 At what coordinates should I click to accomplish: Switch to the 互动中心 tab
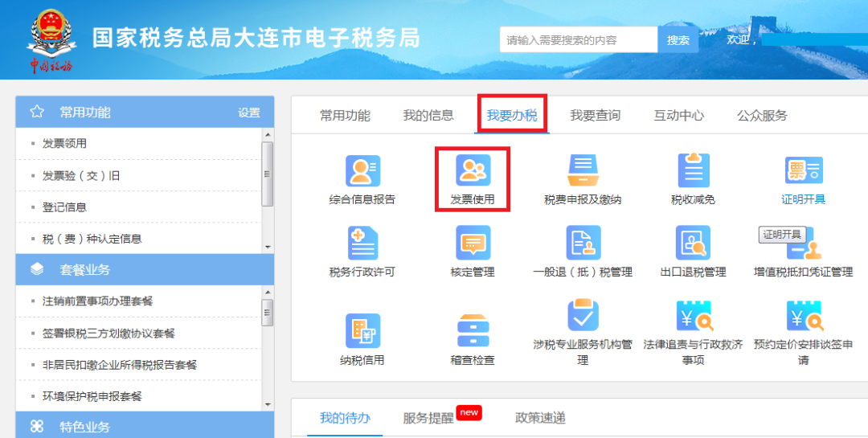(678, 115)
